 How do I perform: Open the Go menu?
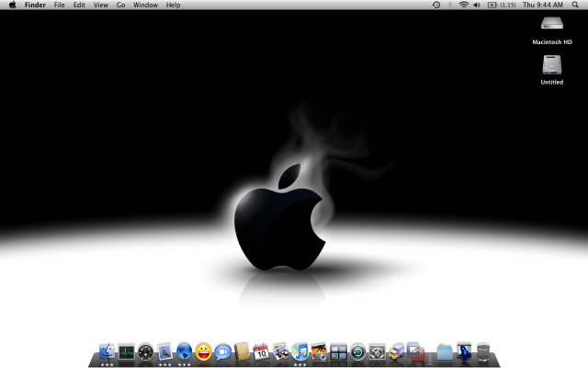[120, 5]
